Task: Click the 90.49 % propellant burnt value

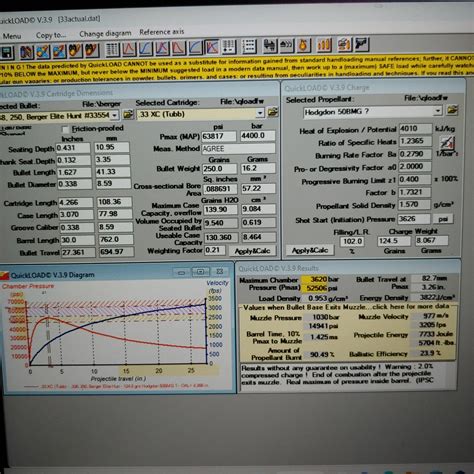Action: (321, 355)
